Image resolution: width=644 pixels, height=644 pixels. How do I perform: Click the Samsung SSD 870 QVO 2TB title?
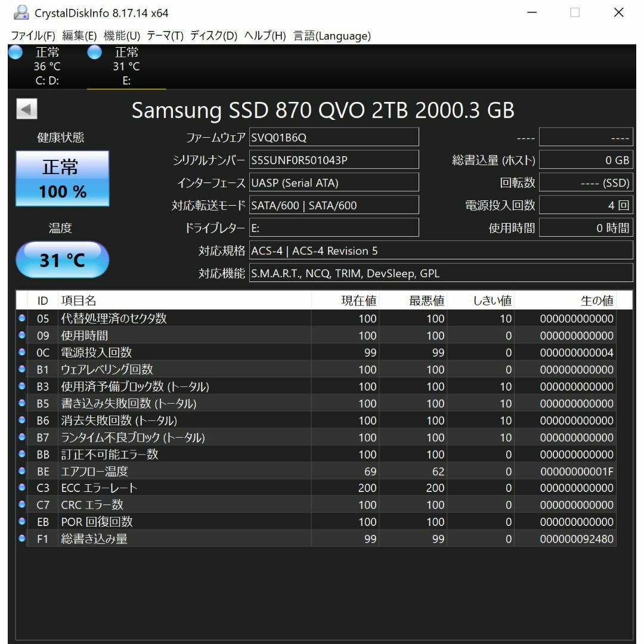323,110
